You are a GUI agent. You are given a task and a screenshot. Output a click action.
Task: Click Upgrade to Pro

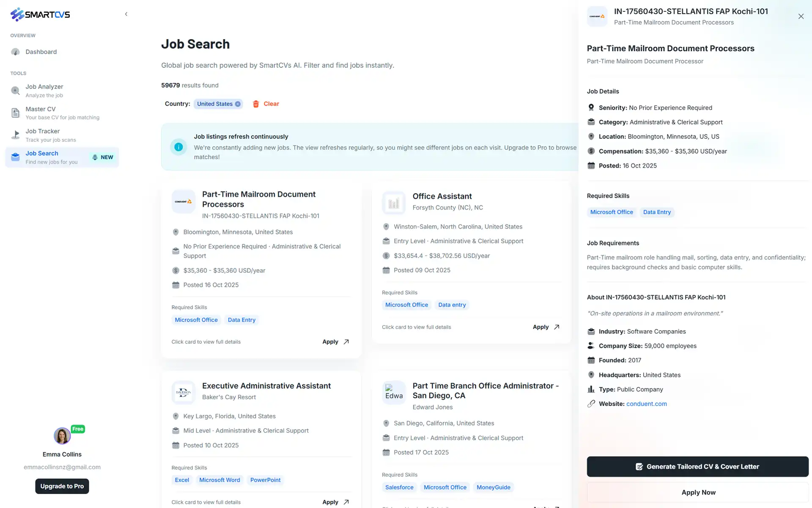pos(62,486)
